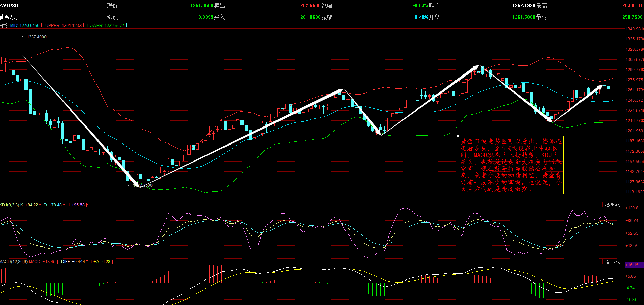The height and width of the screenshot is (305, 644).
Task: Click the 日线 period label
Action: [4, 26]
